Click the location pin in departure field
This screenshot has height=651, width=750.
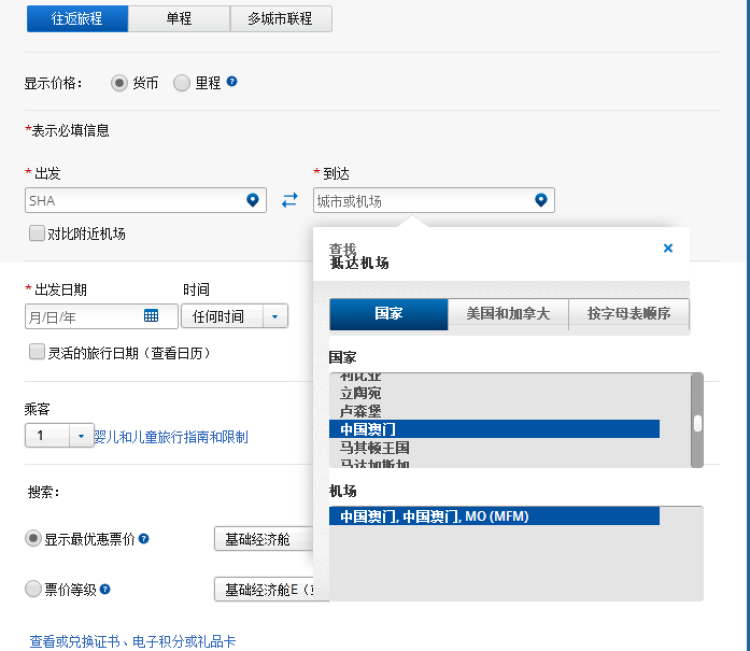[x=253, y=200]
